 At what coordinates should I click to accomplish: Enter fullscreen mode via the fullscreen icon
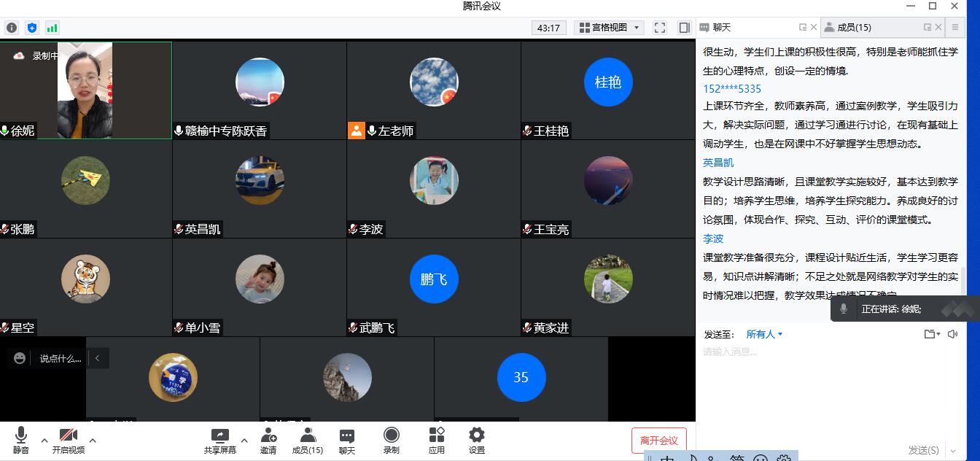tap(659, 27)
